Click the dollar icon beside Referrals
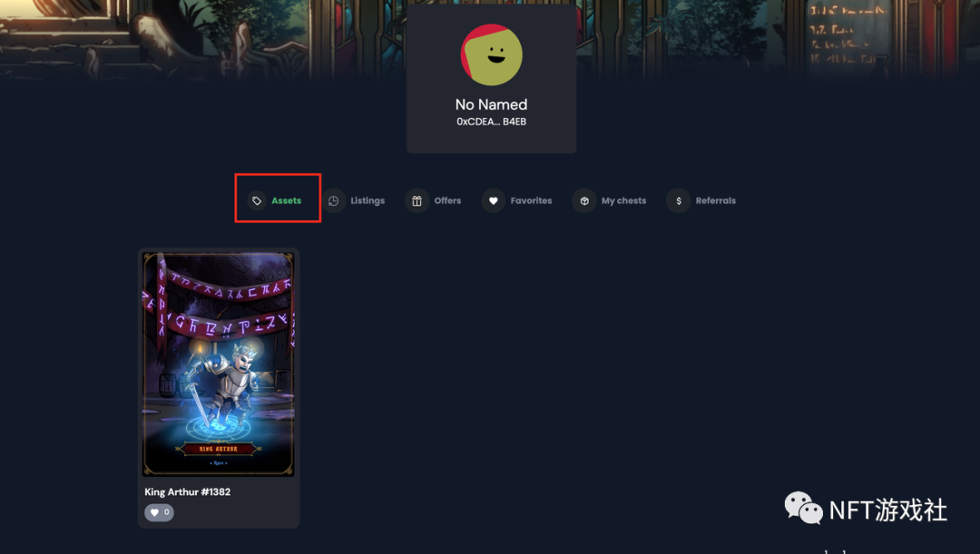The image size is (980, 554). 678,200
